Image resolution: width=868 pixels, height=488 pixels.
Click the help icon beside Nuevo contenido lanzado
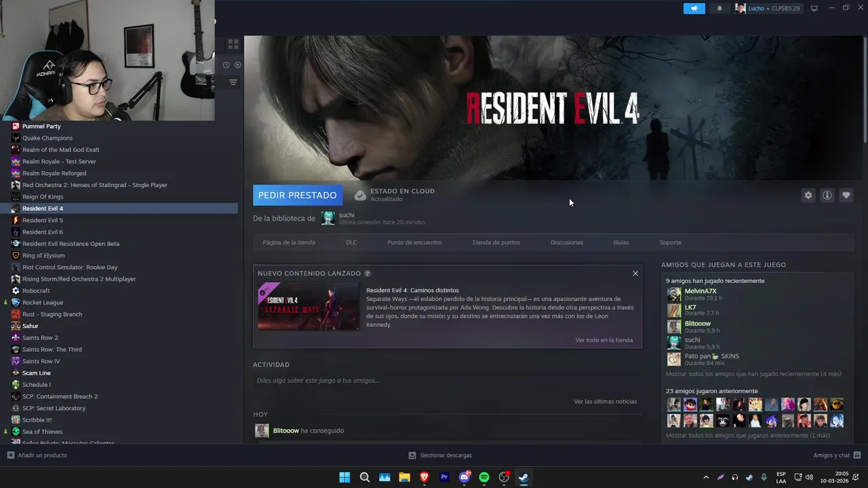(368, 273)
